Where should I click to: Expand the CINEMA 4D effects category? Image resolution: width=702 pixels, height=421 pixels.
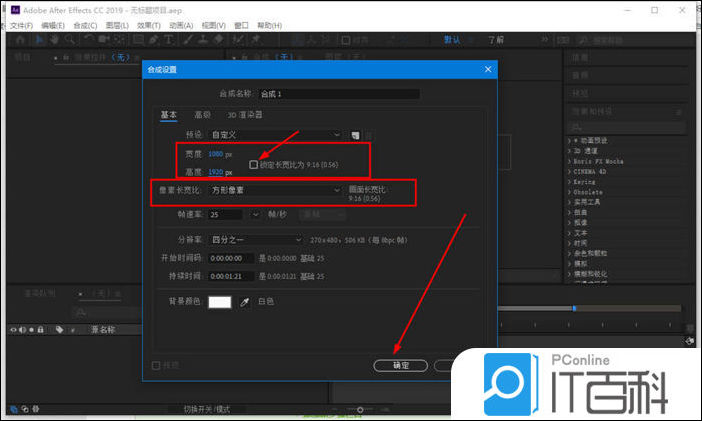coord(569,172)
